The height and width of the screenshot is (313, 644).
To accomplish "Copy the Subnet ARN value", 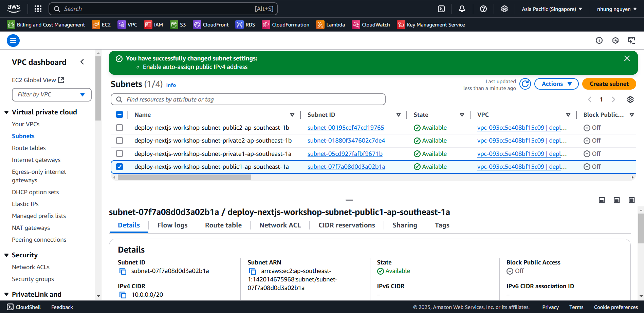I will point(253,271).
